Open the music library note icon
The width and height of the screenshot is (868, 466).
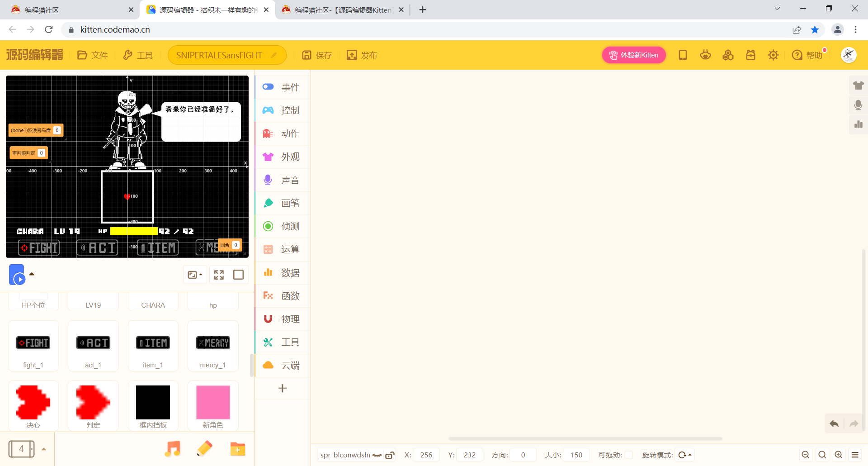(x=172, y=449)
